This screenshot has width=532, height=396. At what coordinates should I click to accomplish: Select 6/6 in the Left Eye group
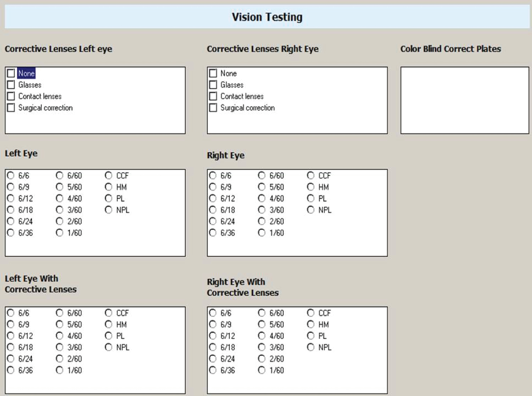tap(11, 176)
